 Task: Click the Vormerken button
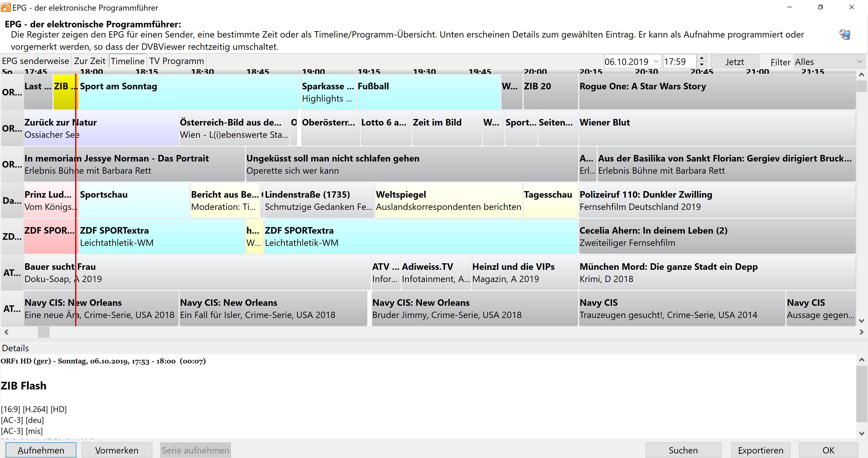117,450
